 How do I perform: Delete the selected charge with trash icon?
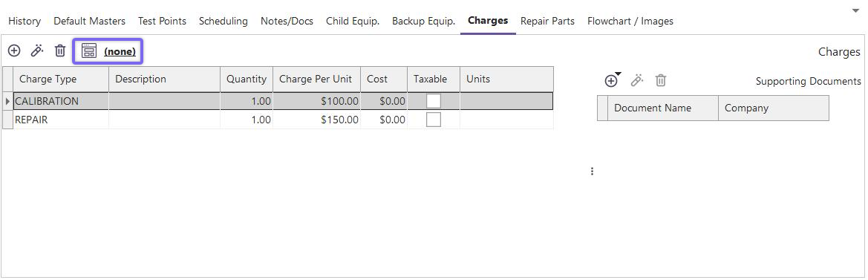coord(60,51)
